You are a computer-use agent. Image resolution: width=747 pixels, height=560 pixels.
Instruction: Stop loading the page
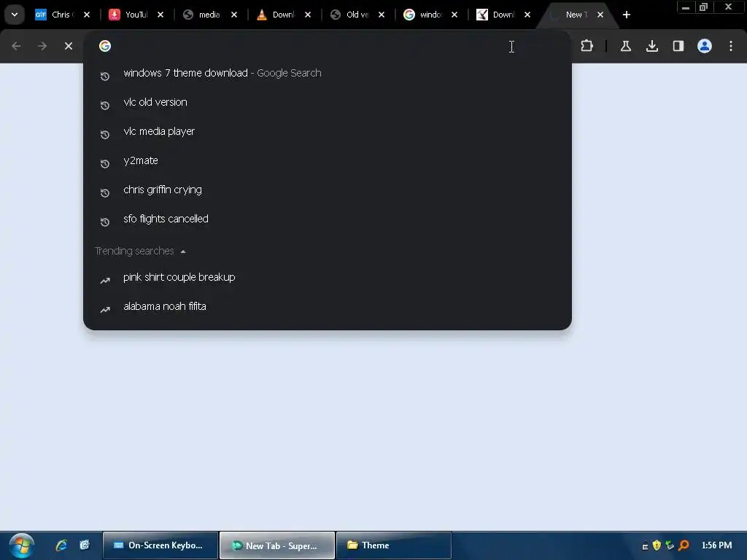(69, 46)
